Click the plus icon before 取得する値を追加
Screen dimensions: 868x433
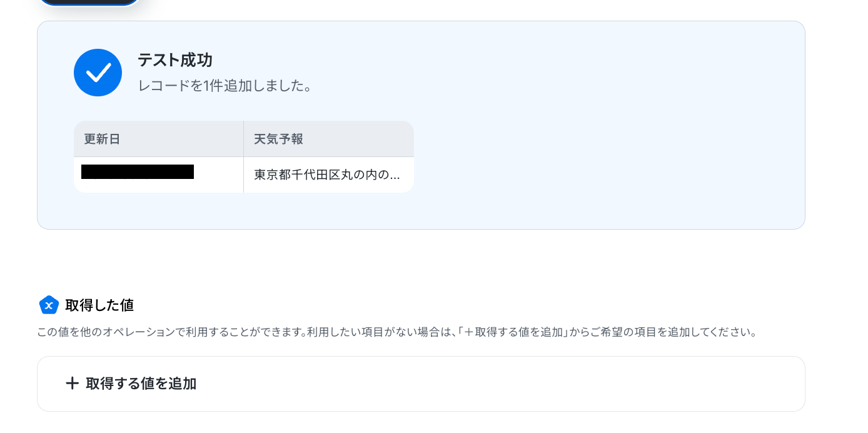coord(73,384)
